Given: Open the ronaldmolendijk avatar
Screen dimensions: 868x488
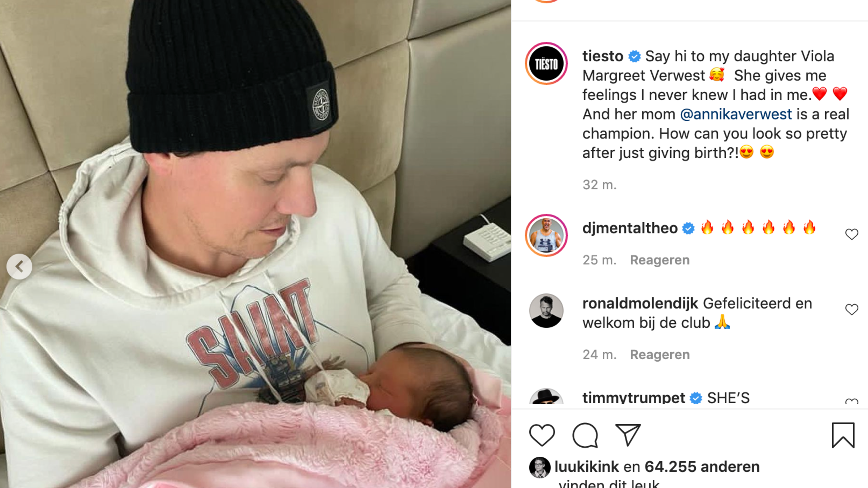Looking at the screenshot, I should 546,311.
